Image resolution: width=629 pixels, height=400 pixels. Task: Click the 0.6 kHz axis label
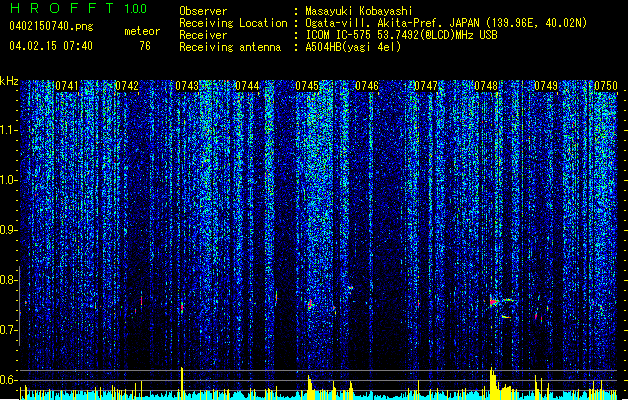pos(7,380)
